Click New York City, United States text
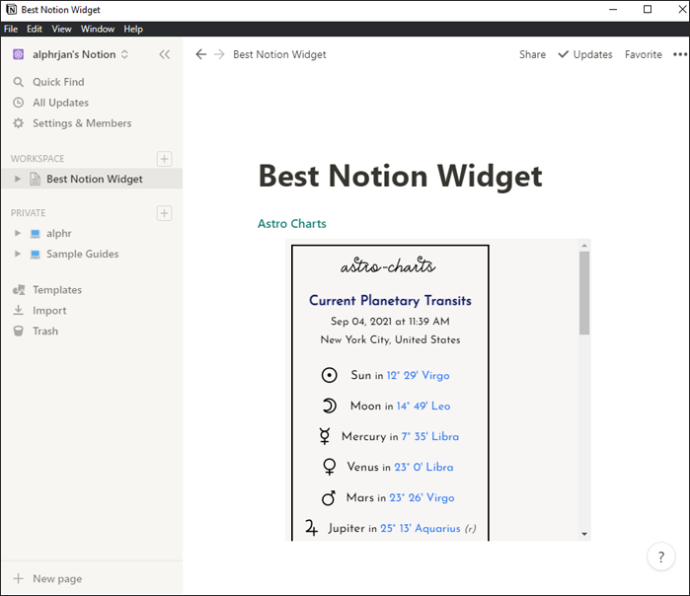Screen dimensions: 690x596 (x=390, y=340)
